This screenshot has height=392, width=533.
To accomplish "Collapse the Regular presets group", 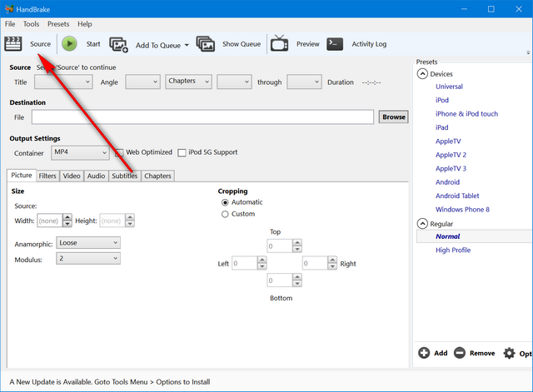I will tap(422, 224).
